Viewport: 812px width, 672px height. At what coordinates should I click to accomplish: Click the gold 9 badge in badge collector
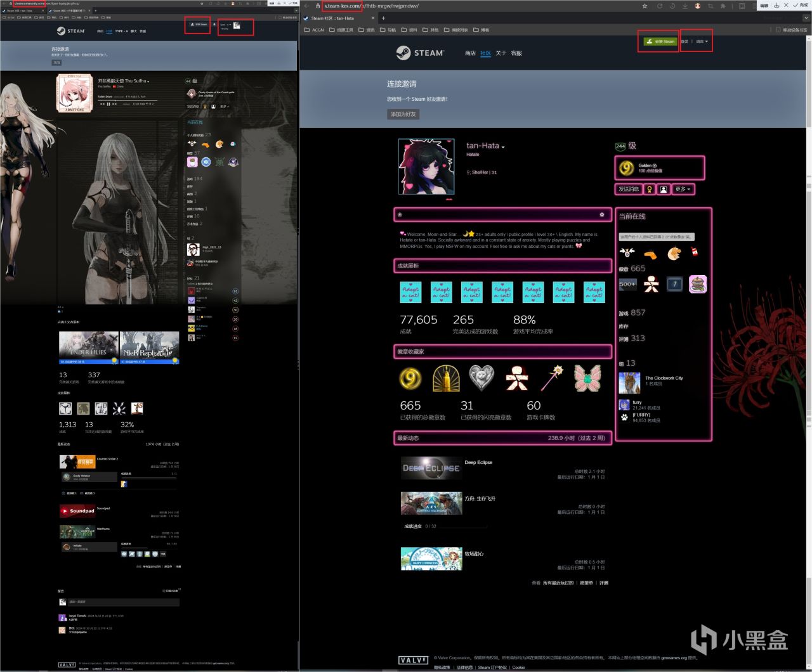410,378
